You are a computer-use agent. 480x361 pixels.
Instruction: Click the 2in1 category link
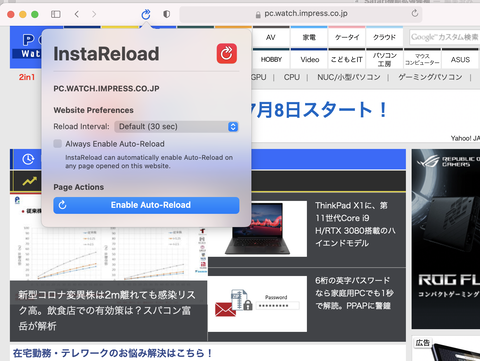coord(27,77)
